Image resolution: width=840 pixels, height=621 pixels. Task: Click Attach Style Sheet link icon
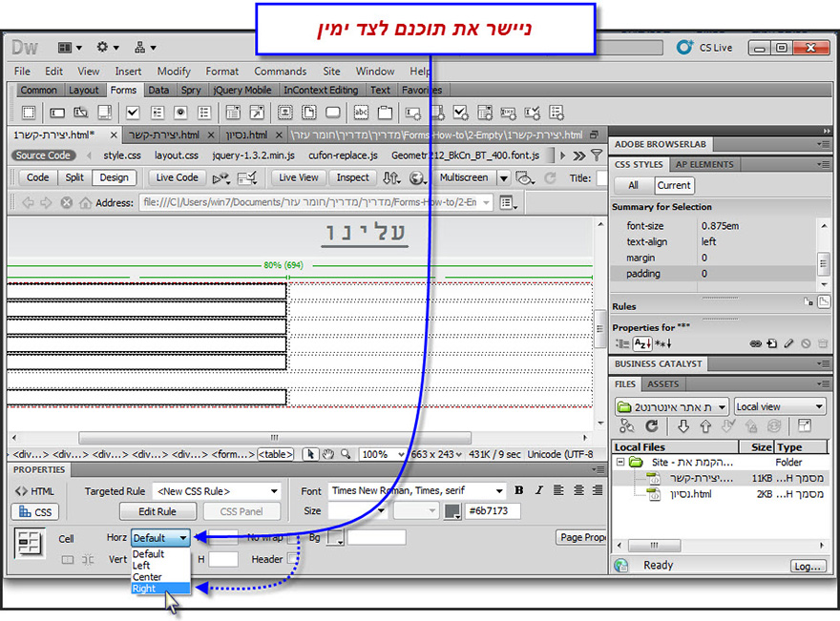point(755,343)
